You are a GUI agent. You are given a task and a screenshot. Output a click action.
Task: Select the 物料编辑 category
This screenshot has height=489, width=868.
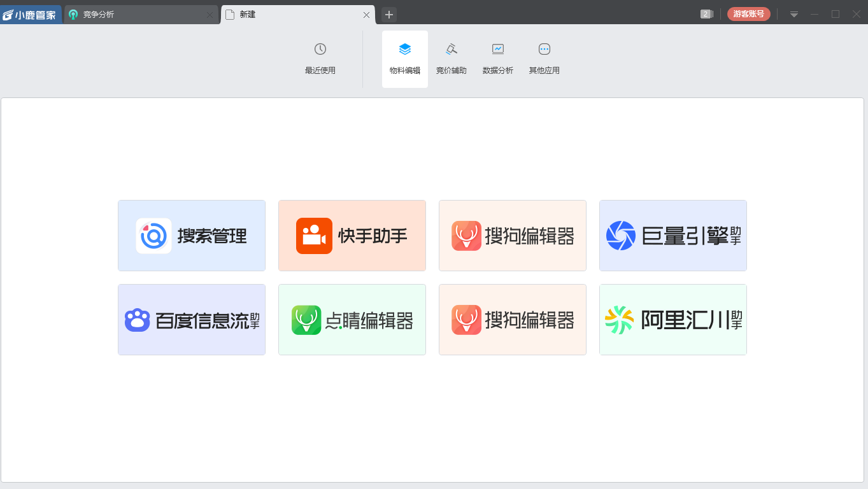(405, 59)
